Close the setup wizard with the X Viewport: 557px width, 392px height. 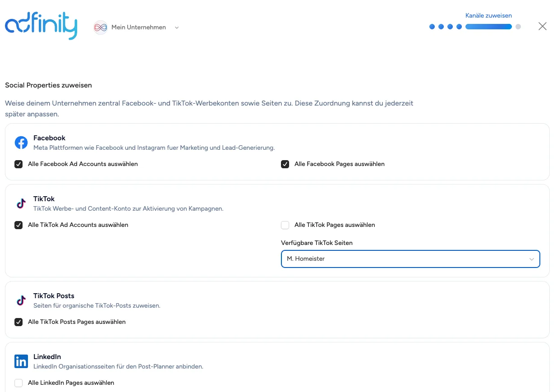coord(543,26)
